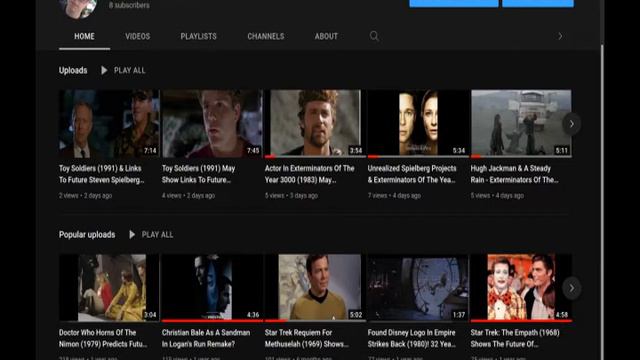Viewport: 640px width, 360px height.
Task: Click '5 views • 4 days ago' text
Action: (497, 196)
